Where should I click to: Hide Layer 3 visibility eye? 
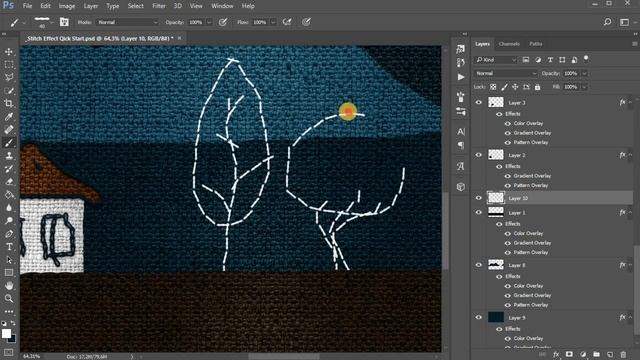tap(479, 102)
